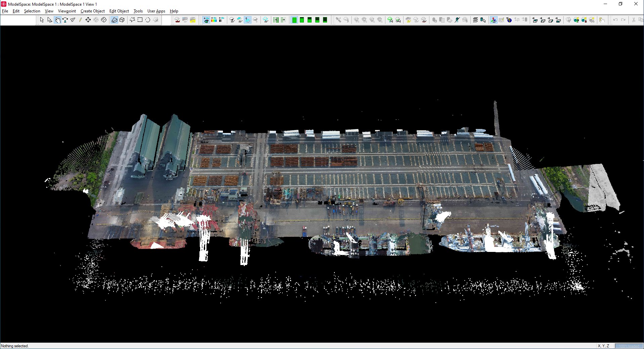
Task: Open the Viewpoint menu
Action: tap(66, 11)
